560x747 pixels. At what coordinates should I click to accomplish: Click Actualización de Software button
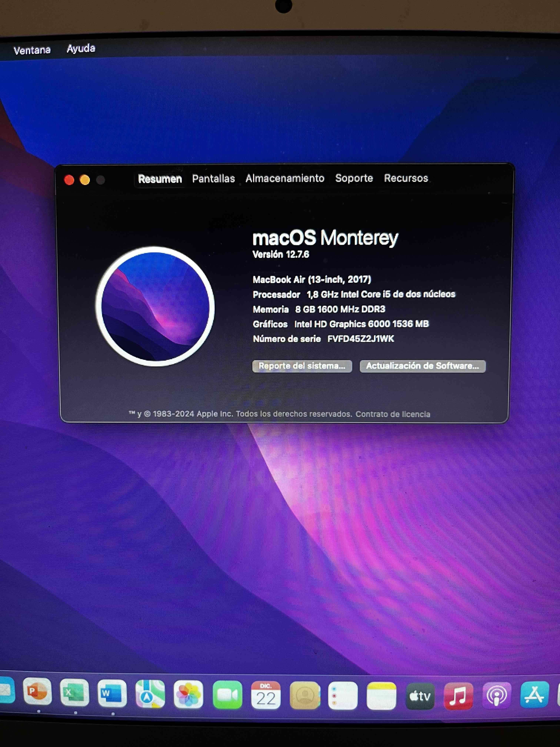click(x=422, y=366)
